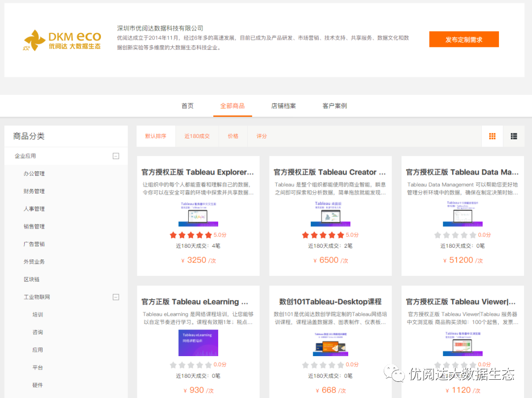Image resolution: width=532 pixels, height=398 pixels.
Task: Open 官方授权正版 Tableau Creator title link
Action: (x=330, y=172)
